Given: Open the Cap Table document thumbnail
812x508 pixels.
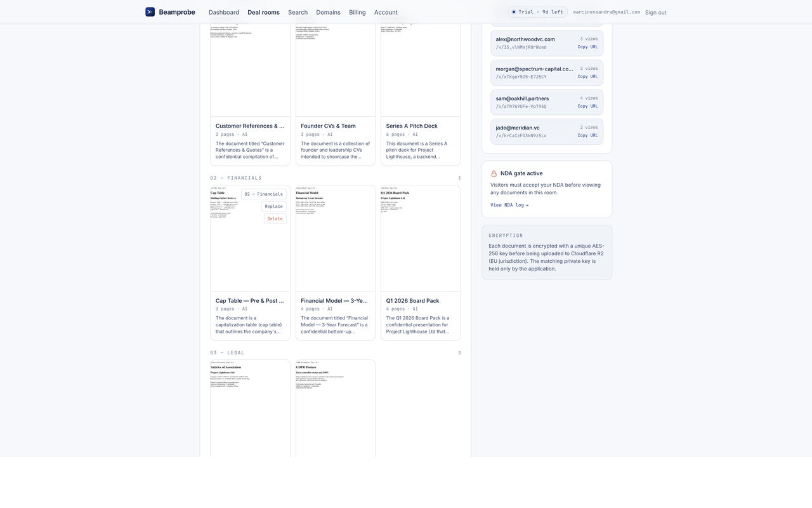Looking at the screenshot, I should 250,239.
